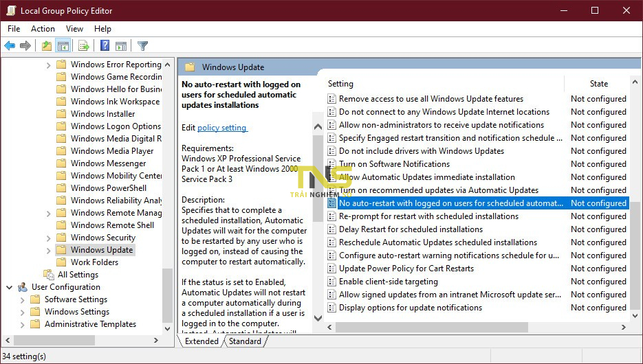Image resolution: width=643 pixels, height=364 pixels.
Task: Click the policy icon for Delay Restart for scheduled installations
Action: pos(331,229)
